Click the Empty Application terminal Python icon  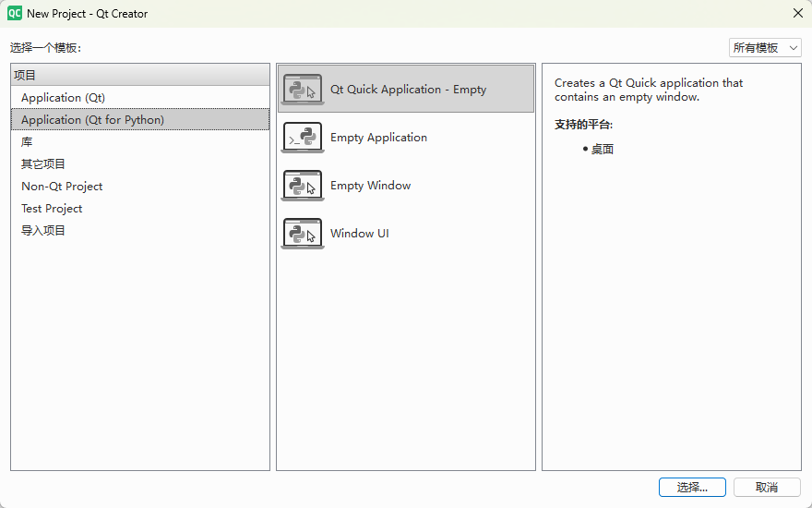[303, 138]
